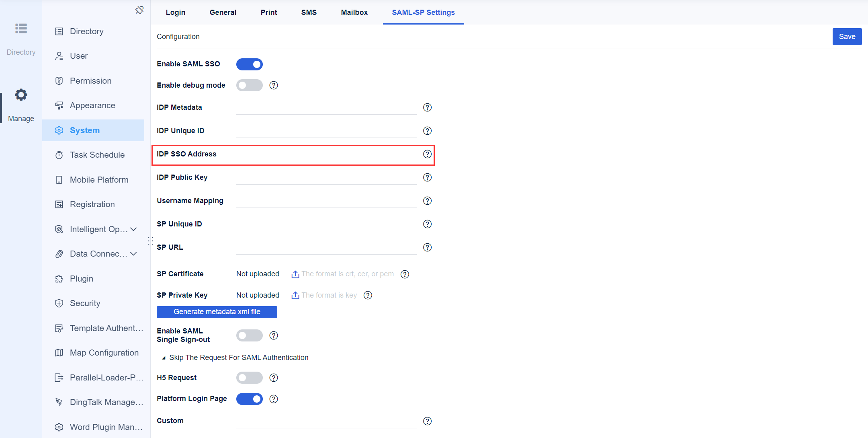Open the SMS settings tab
This screenshot has width=868, height=438.
click(309, 12)
